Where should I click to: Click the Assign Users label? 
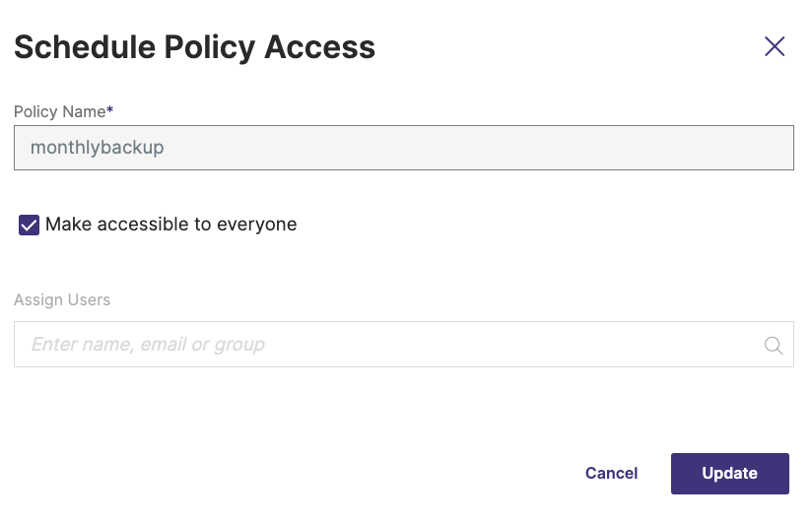(x=62, y=299)
